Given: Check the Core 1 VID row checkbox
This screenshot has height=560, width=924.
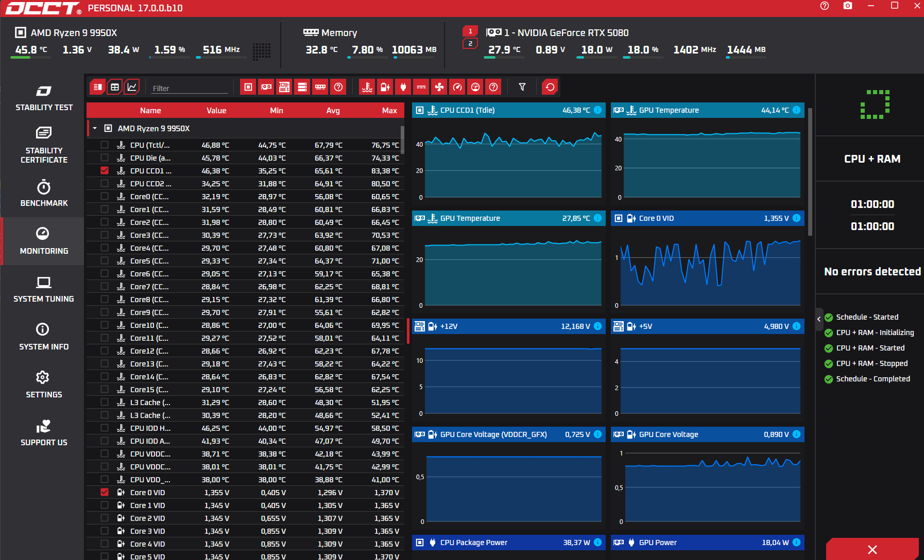Looking at the screenshot, I should point(105,505).
